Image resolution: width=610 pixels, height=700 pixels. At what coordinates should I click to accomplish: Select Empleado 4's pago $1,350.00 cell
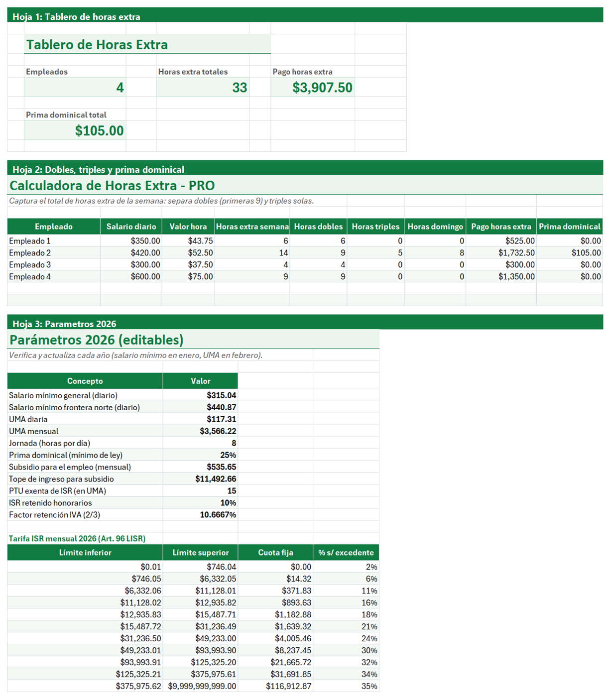pyautogui.click(x=501, y=276)
